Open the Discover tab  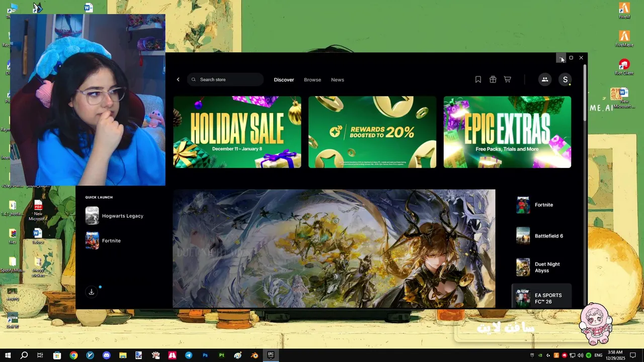point(284,80)
